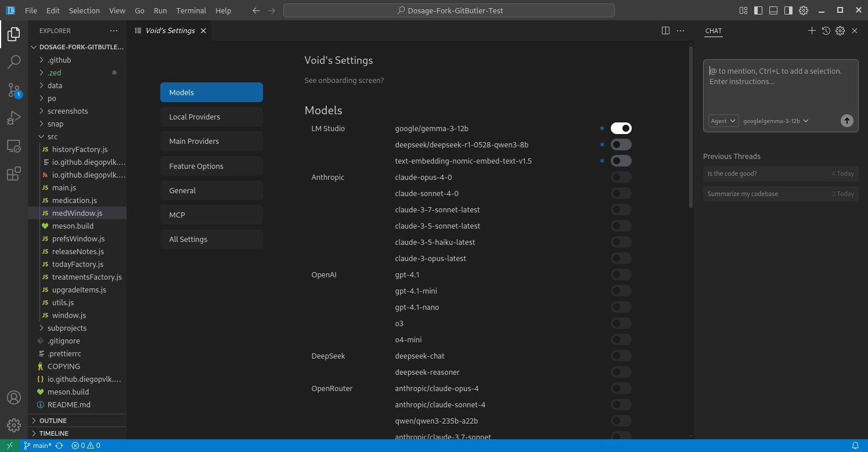Split the editor right icon
The width and height of the screenshot is (868, 452).
click(x=665, y=31)
